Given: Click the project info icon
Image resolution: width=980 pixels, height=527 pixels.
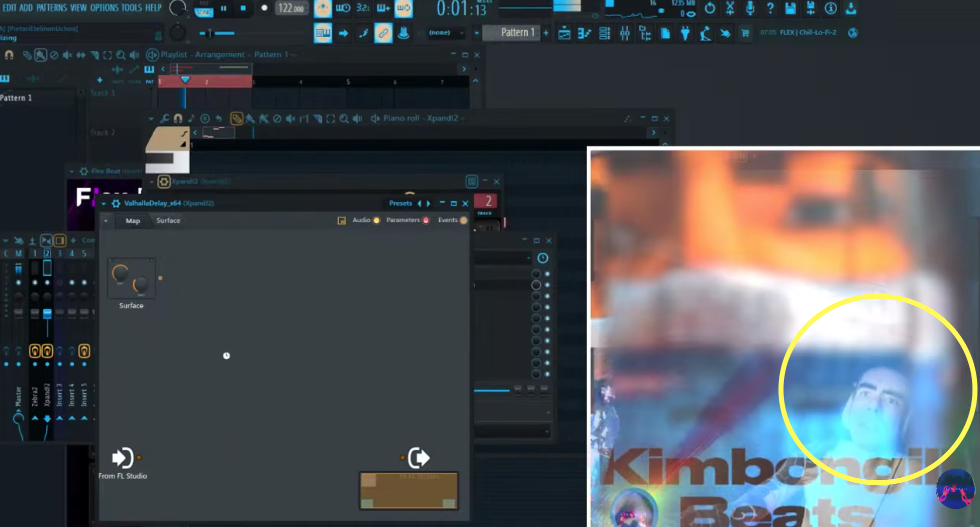Looking at the screenshot, I should 831,8.
